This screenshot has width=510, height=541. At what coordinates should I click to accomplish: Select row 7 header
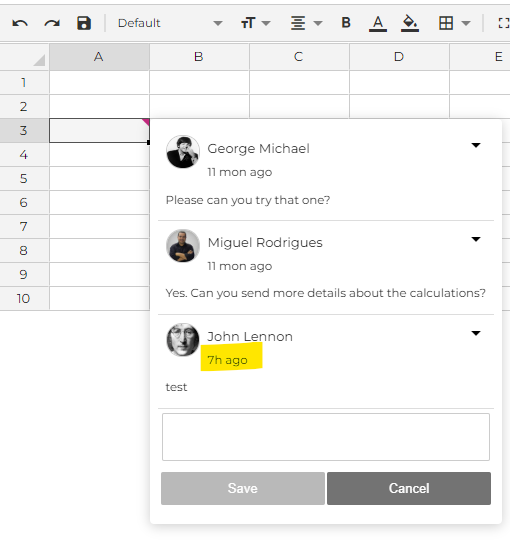pos(24,226)
